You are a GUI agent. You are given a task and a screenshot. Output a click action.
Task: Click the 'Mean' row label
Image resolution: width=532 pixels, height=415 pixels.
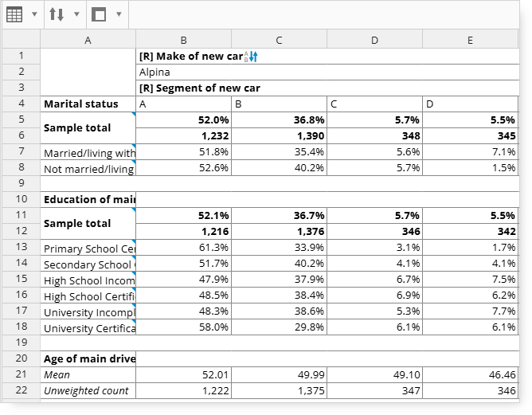88,374
